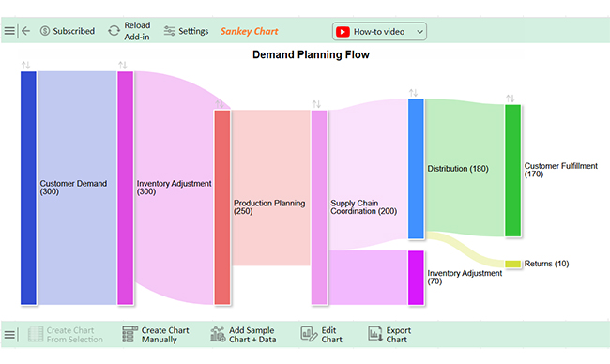
Task: Open the top hamburger menu
Action: tap(9, 31)
